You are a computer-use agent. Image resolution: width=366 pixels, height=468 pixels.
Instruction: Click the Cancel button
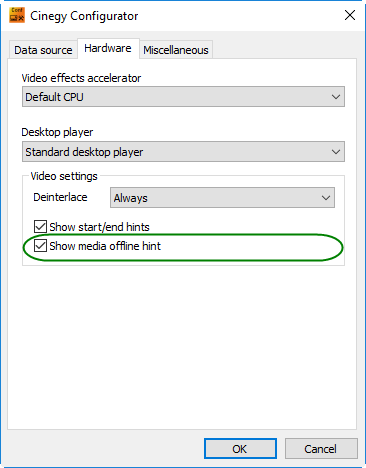pyautogui.click(x=321, y=449)
